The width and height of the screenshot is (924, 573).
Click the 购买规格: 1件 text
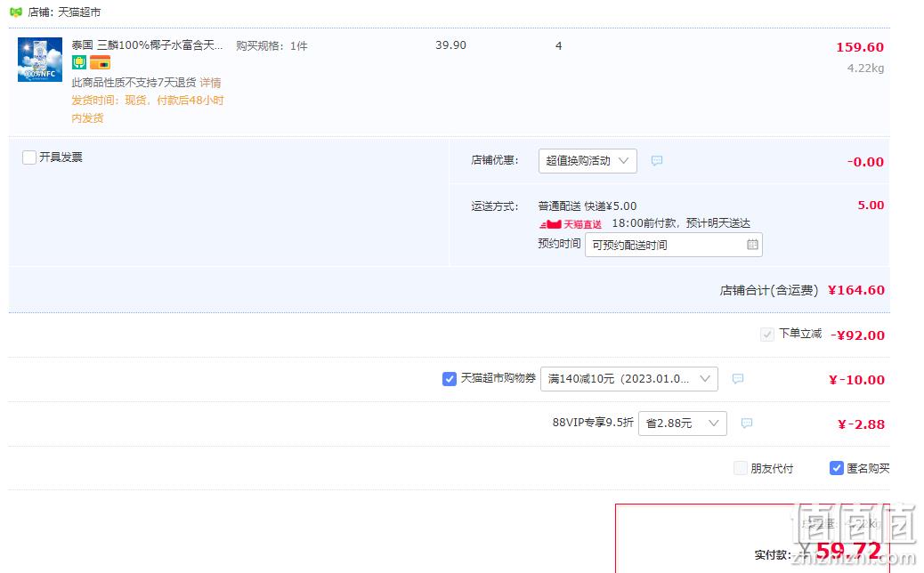272,46
